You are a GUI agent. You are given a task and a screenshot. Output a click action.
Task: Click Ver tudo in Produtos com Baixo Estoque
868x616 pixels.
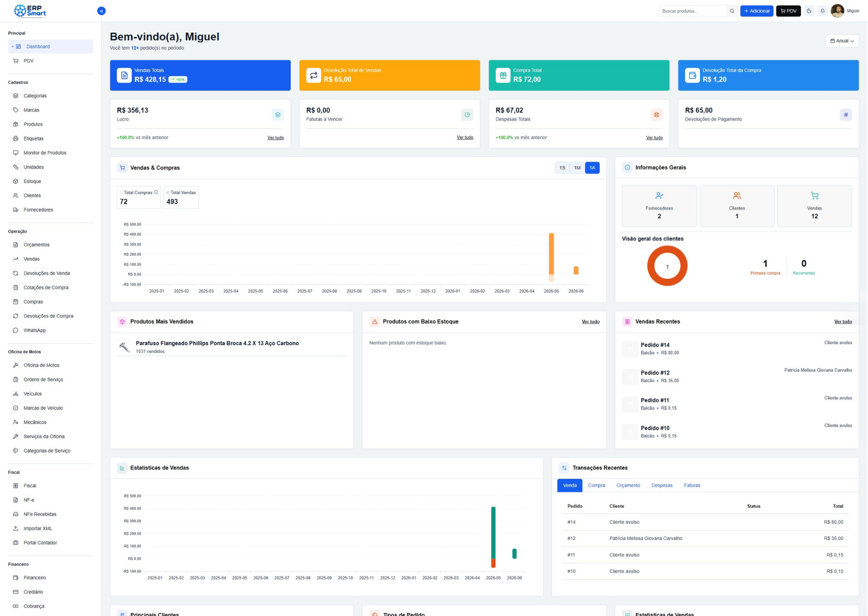[590, 322]
